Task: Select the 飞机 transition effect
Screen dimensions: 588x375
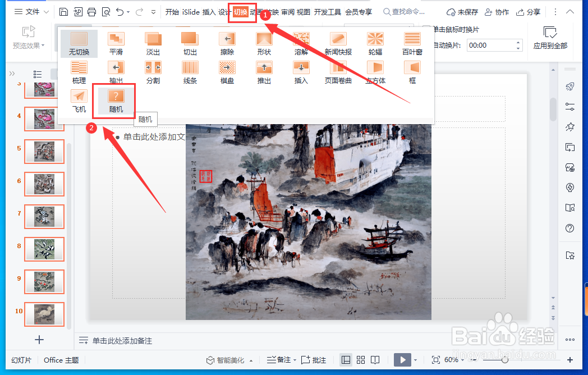Action: click(79, 101)
